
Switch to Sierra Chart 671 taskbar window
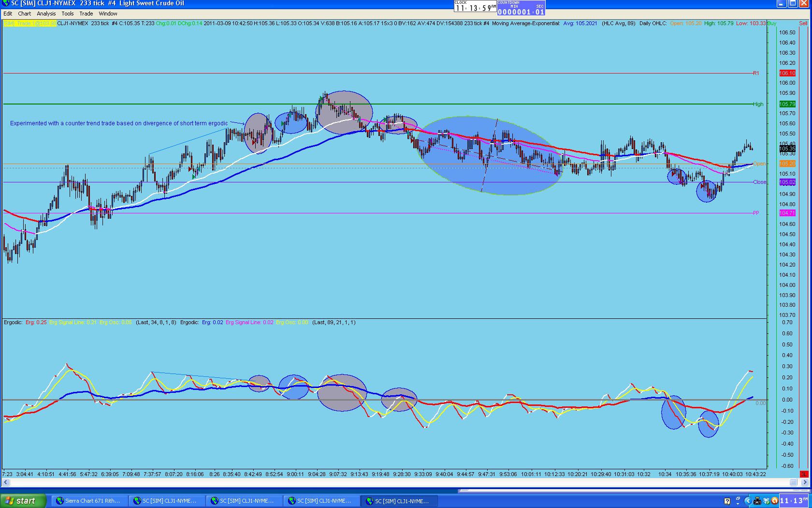pos(90,501)
